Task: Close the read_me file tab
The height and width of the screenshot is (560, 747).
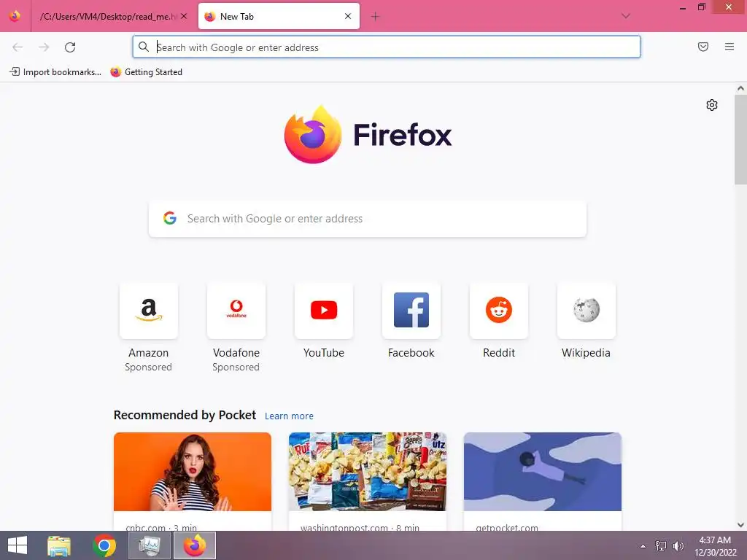Action: pos(184,16)
